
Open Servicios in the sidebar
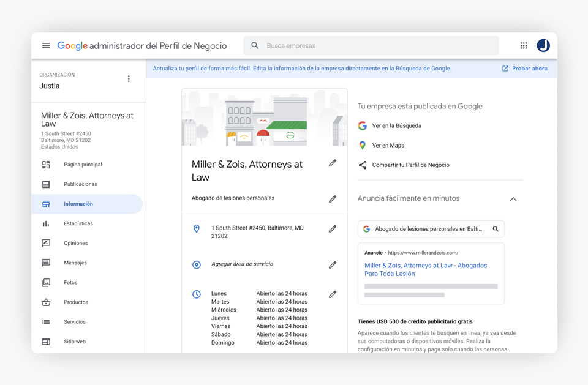(x=75, y=322)
